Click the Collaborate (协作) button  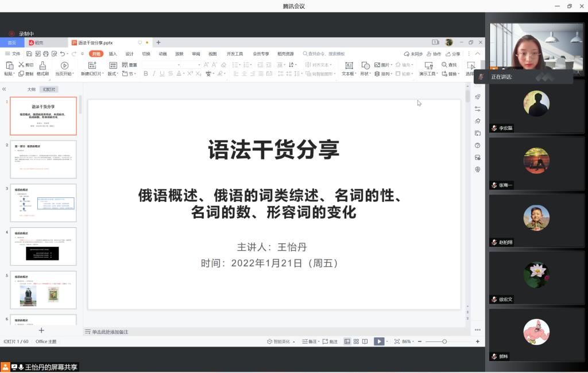[x=434, y=54]
